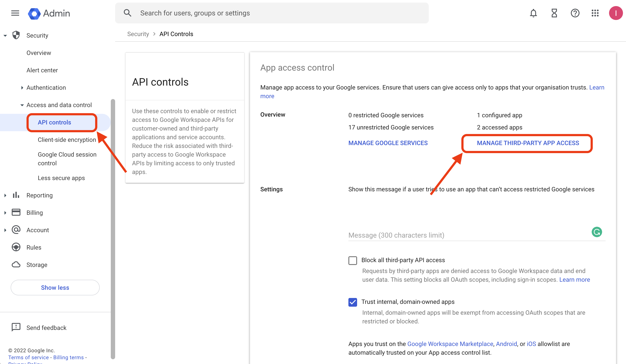
Task: Select API controls in the sidebar
Action: click(54, 122)
